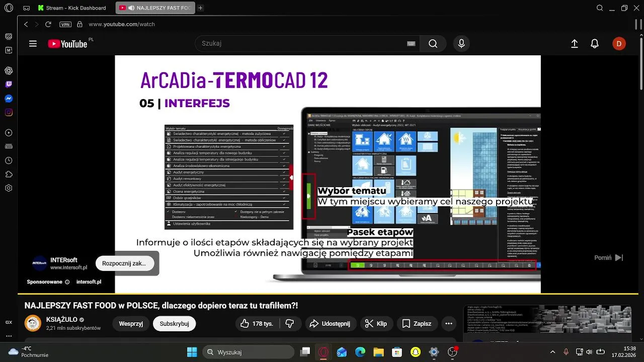Viewport: 644px width, 362px height.
Task: Open File Explorer from taskbar
Action: click(378, 352)
